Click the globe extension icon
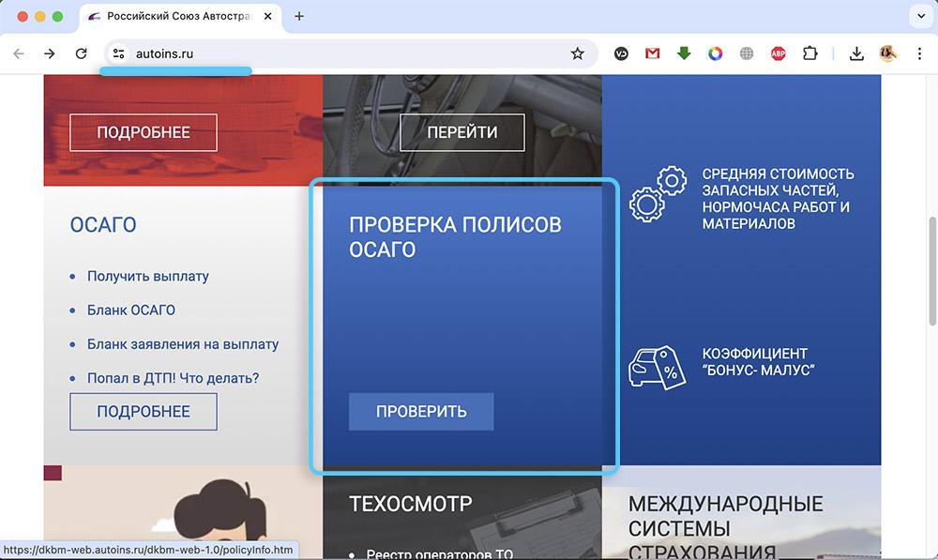Viewport: 938px width, 560px height. pyautogui.click(x=747, y=53)
